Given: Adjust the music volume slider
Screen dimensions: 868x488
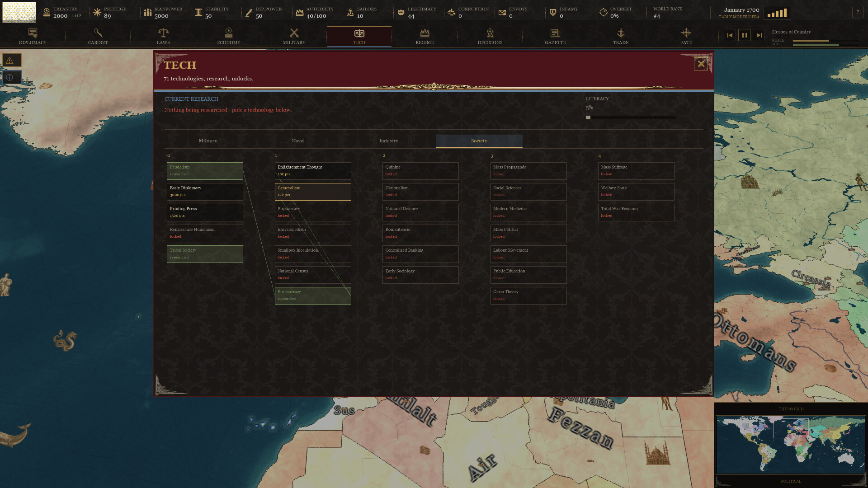Looking at the screenshot, I should 826,41.
